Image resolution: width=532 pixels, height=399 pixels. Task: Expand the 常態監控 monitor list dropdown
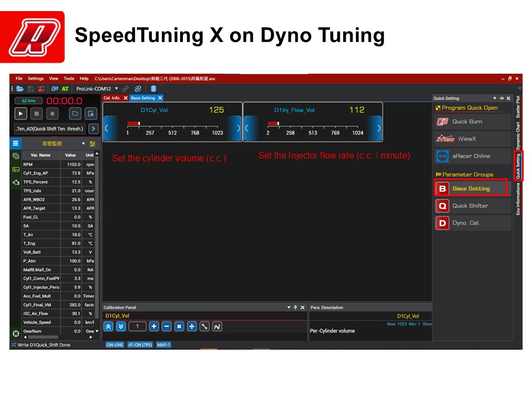tap(84, 144)
